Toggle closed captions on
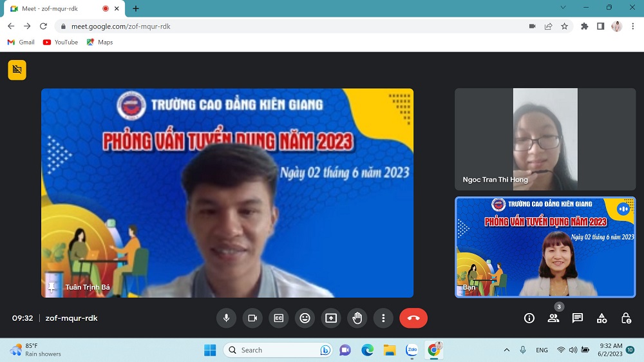644x362 pixels. (279, 318)
